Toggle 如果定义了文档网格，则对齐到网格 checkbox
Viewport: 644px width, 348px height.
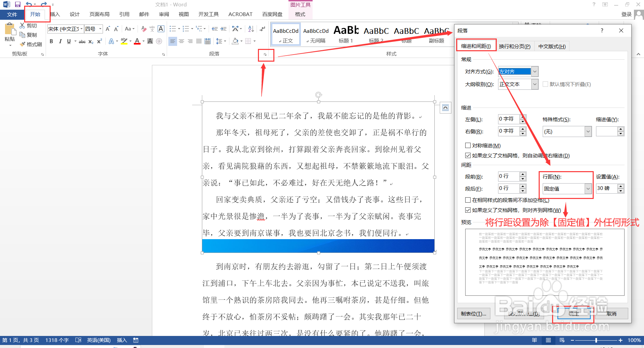point(468,210)
